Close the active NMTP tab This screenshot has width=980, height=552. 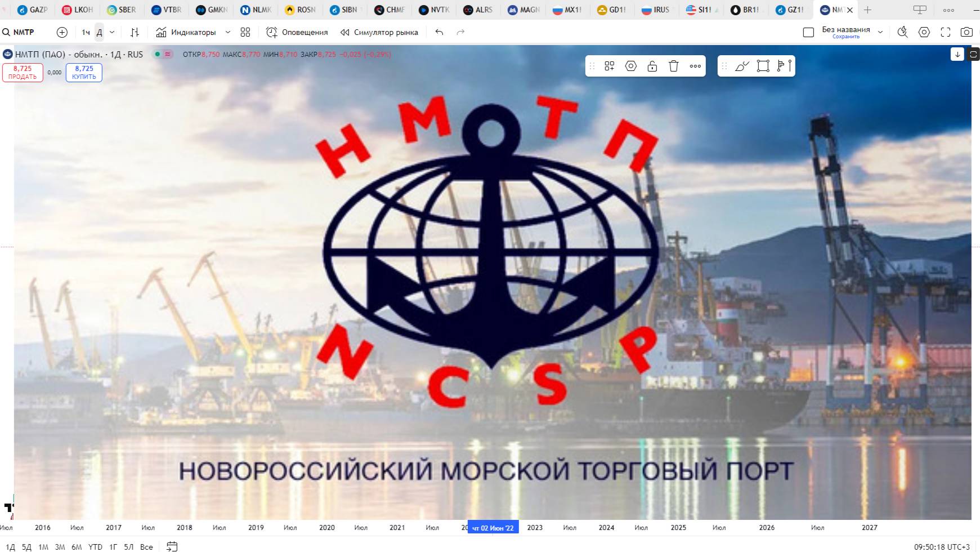[850, 10]
